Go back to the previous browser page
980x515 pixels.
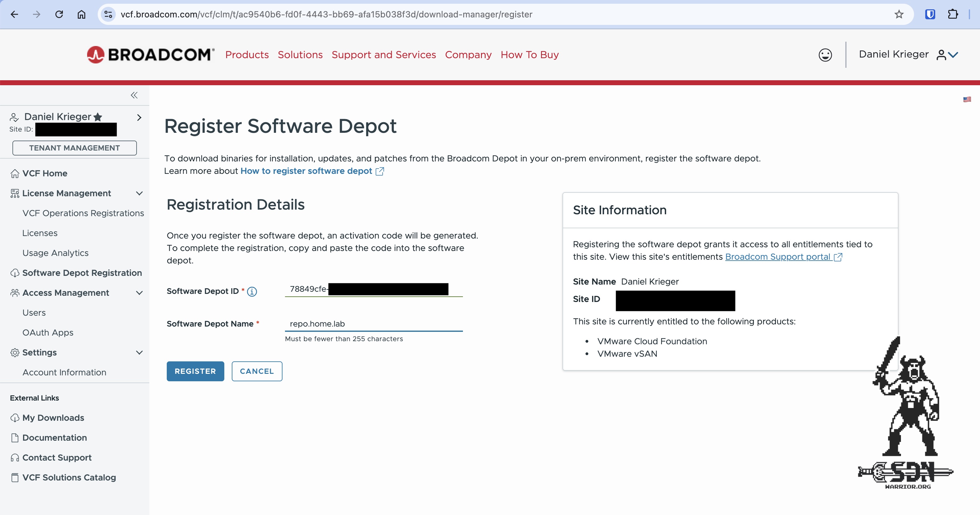[x=14, y=14]
